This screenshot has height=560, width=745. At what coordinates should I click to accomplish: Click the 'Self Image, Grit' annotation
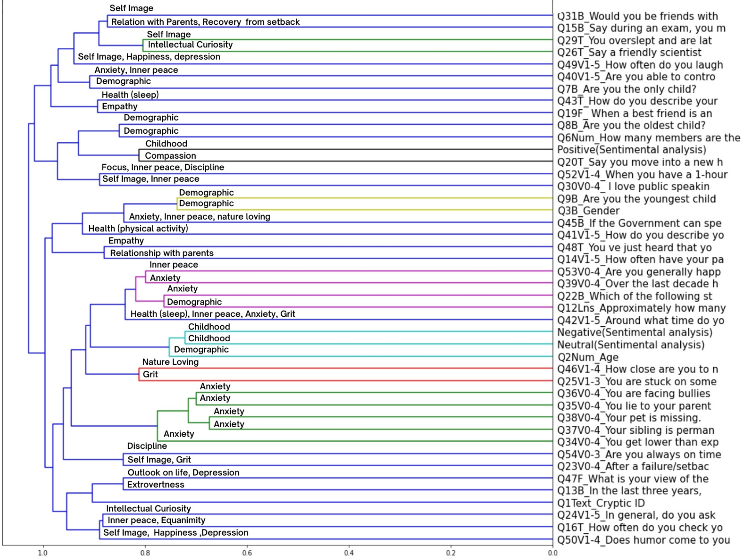point(159,460)
